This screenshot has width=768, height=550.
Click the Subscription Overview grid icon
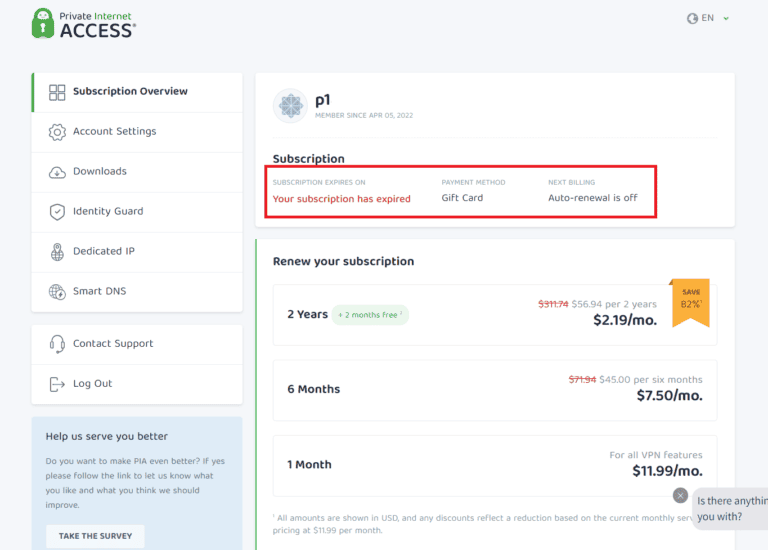tap(57, 92)
